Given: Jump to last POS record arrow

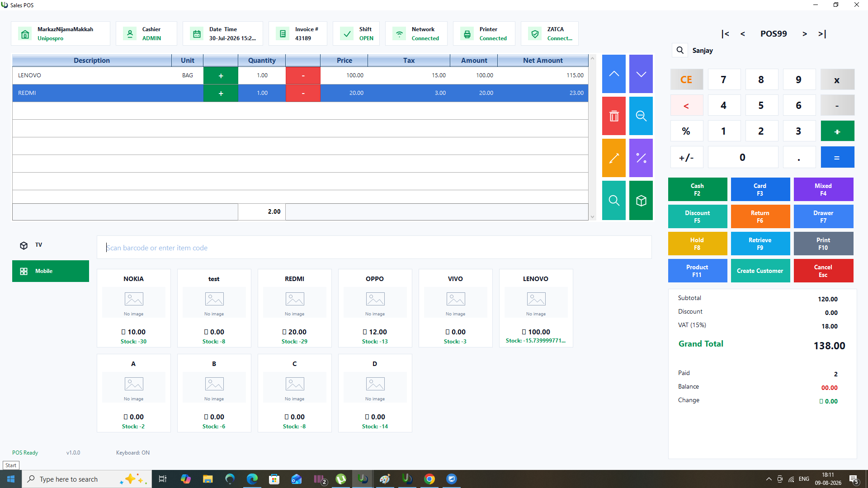Looking at the screenshot, I should tap(822, 34).
